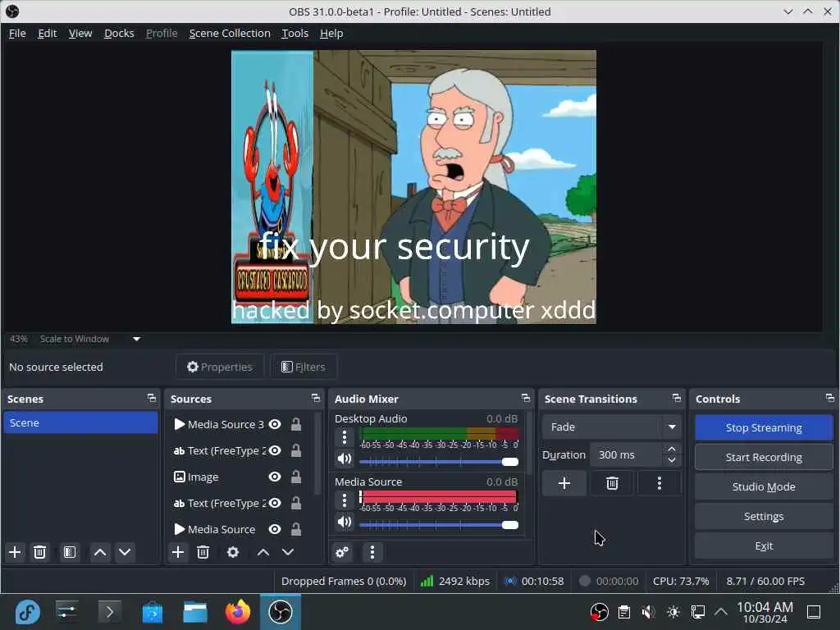The width and height of the screenshot is (840, 630).
Task: Pop out the Sources dock
Action: pyautogui.click(x=316, y=398)
